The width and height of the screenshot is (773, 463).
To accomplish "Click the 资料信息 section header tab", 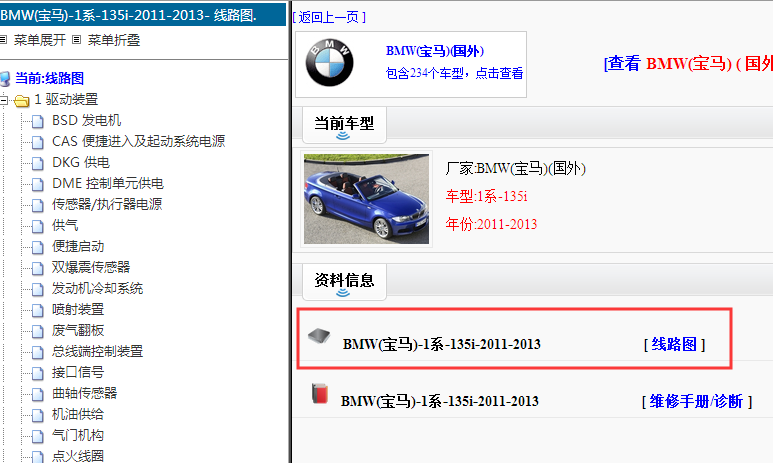I will coord(344,279).
